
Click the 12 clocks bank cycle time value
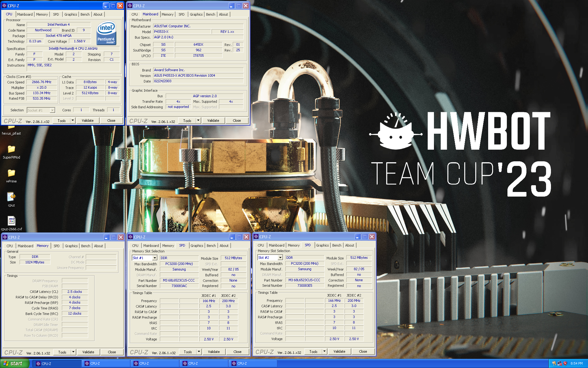(75, 313)
